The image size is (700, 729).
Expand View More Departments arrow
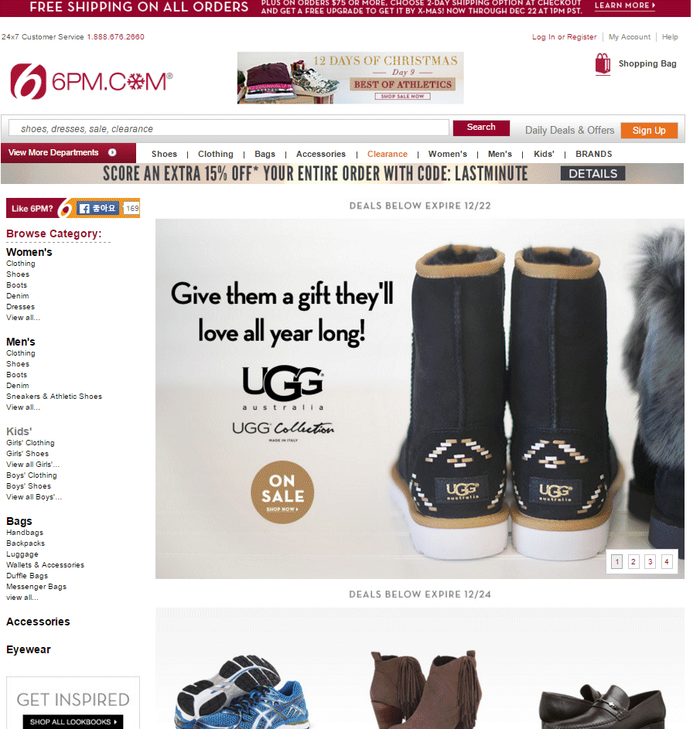tap(112, 152)
